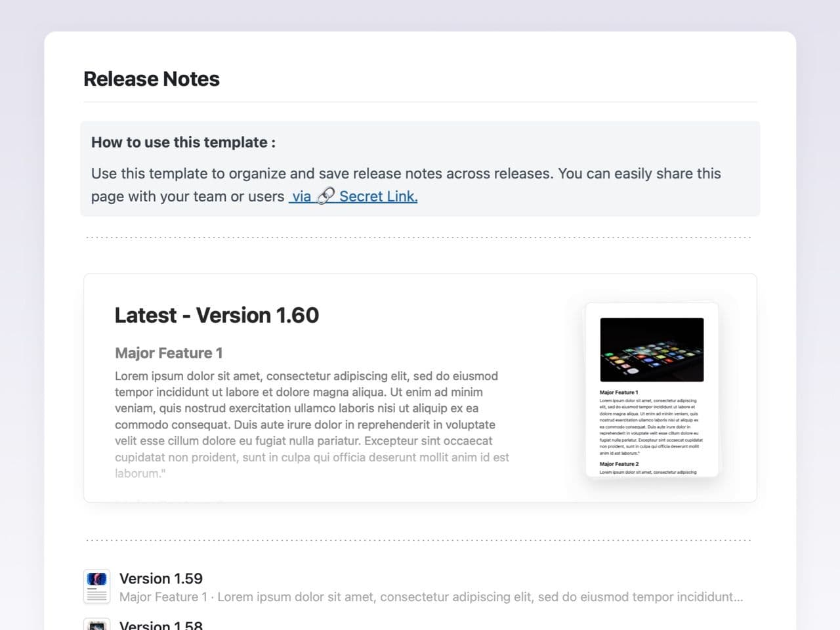Click the partially visible Version 1.58 page icon
The image size is (840, 630).
click(x=97, y=625)
